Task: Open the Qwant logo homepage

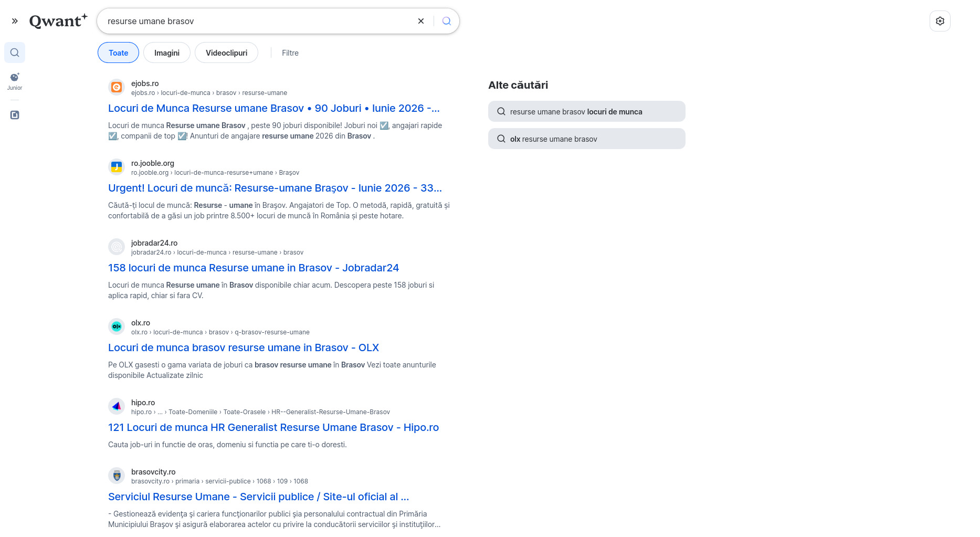Action: [x=58, y=21]
